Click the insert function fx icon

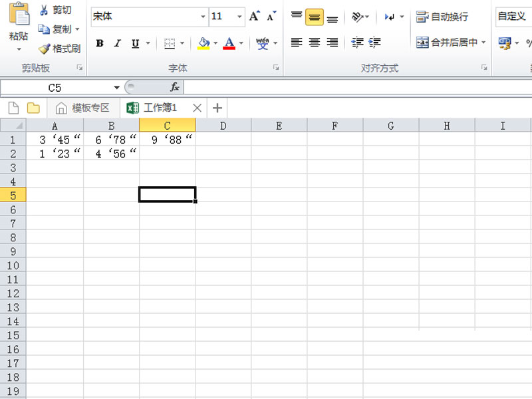[174, 87]
